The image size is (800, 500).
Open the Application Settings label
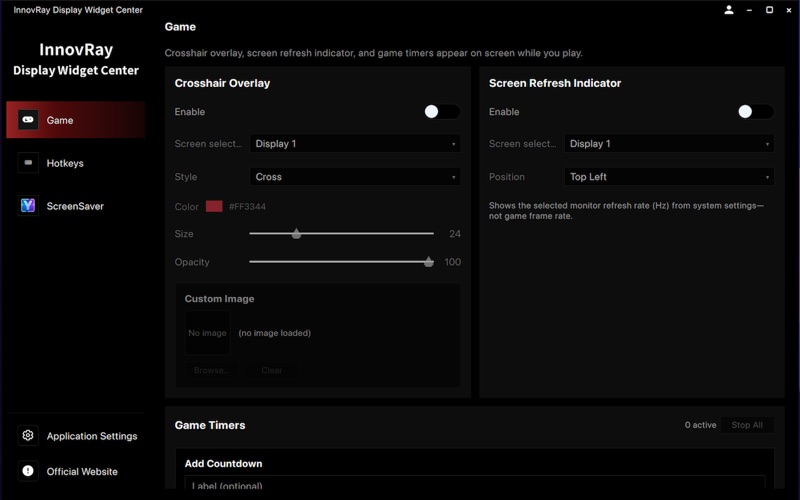point(92,436)
